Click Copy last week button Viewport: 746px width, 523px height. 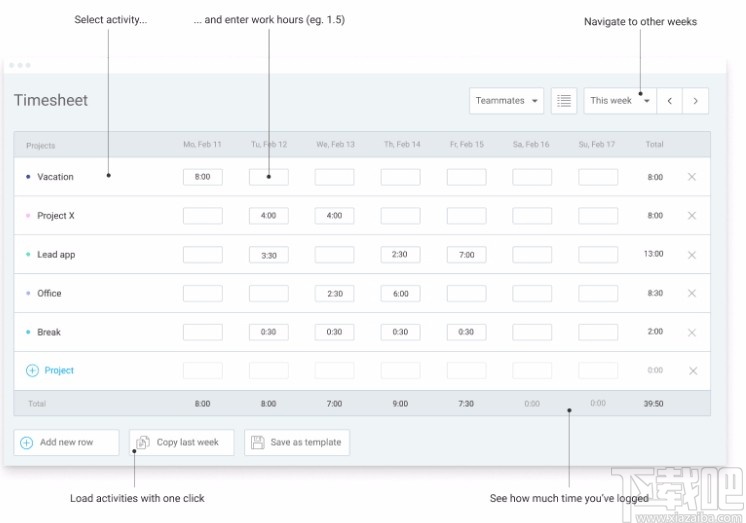pyautogui.click(x=181, y=443)
